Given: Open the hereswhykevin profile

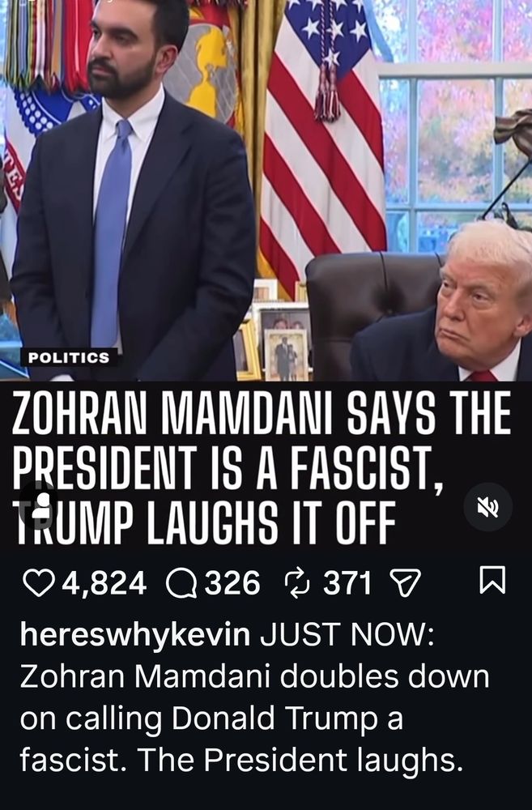Looking at the screenshot, I should tap(135, 635).
